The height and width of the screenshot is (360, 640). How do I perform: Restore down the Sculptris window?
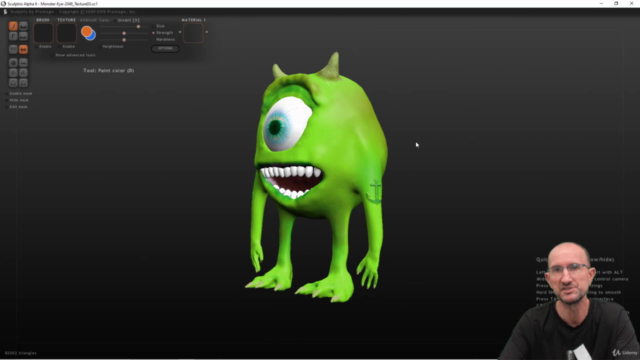[616, 4]
